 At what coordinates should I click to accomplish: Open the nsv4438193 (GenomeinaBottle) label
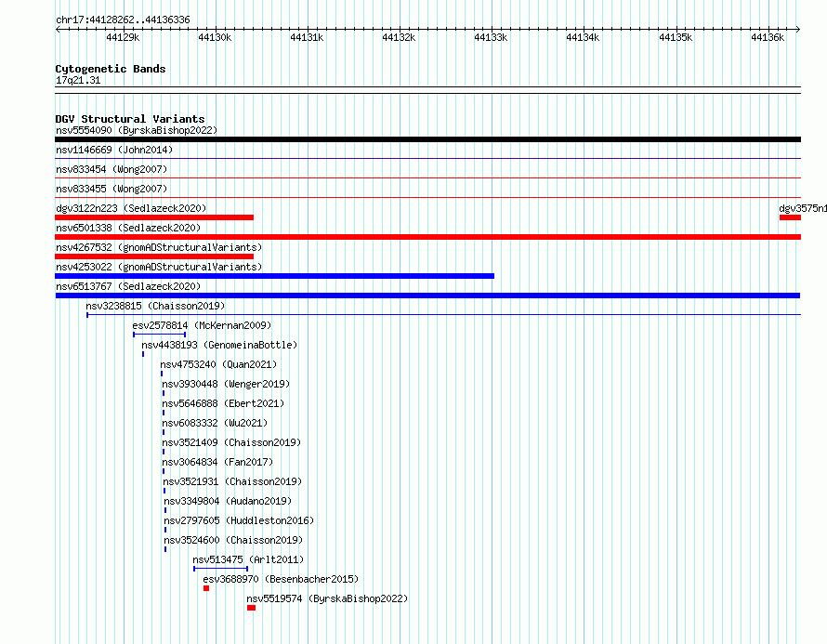point(219,345)
